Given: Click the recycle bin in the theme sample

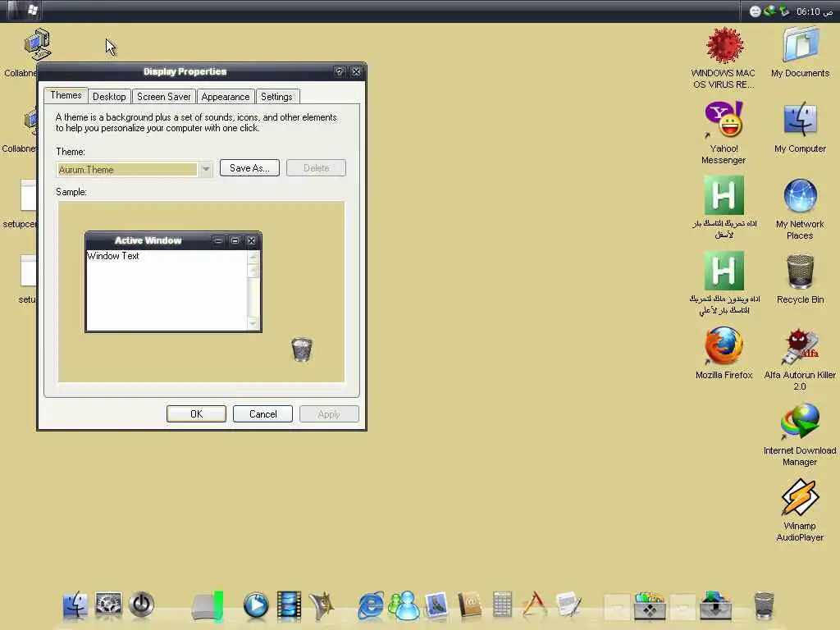Looking at the screenshot, I should point(302,349).
